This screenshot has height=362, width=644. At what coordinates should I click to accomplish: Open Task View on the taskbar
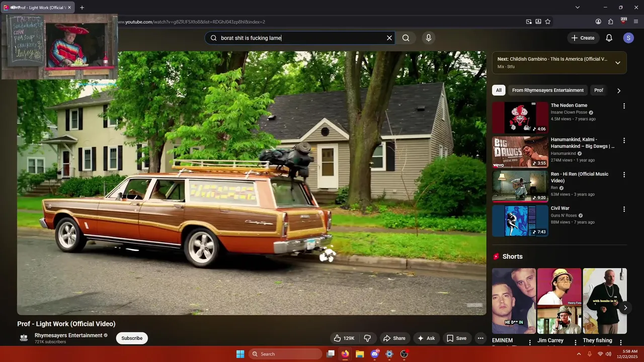tap(331, 354)
